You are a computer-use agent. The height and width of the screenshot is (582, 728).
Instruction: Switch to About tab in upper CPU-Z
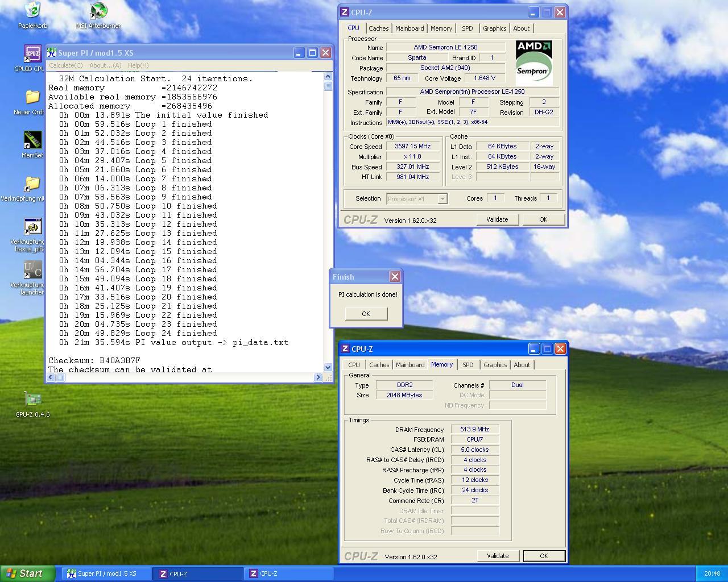pyautogui.click(x=521, y=28)
